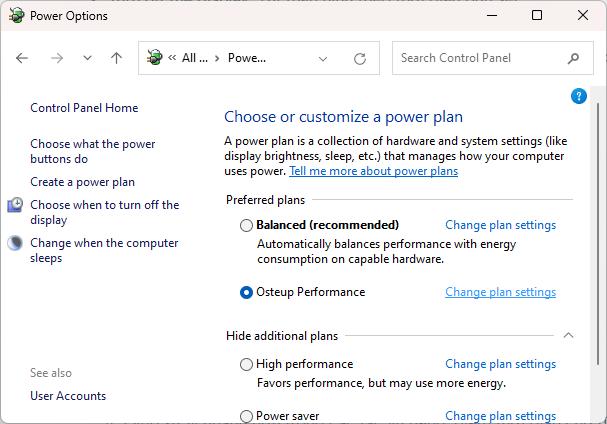
Task: Click the Power Options title bar icon
Action: point(15,16)
